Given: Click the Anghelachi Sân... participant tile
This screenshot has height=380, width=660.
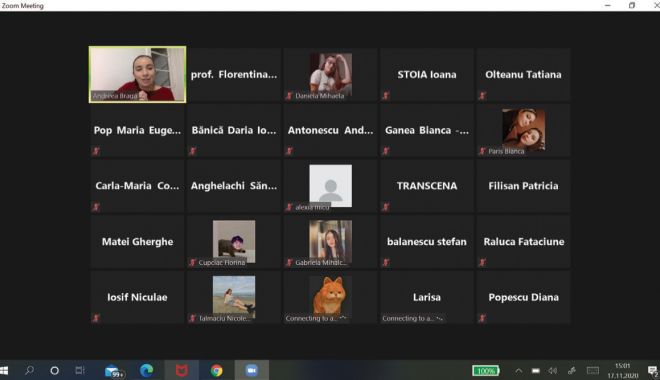Looking at the screenshot, I should 234,186.
